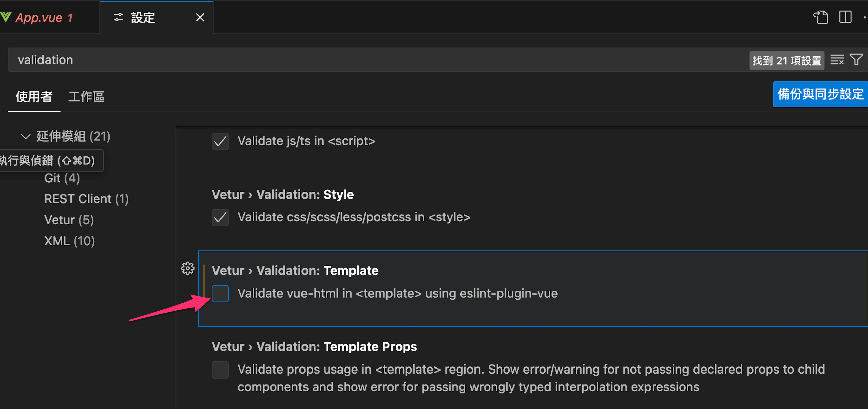868x409 pixels.
Task: Enable Validate props usage in template
Action: [220, 370]
